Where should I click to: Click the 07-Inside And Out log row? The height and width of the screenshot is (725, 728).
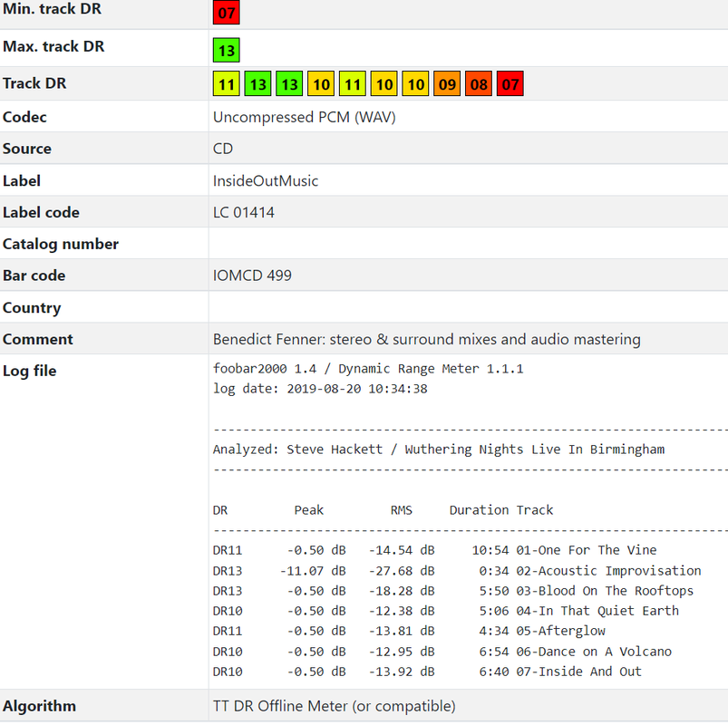[x=427, y=672]
